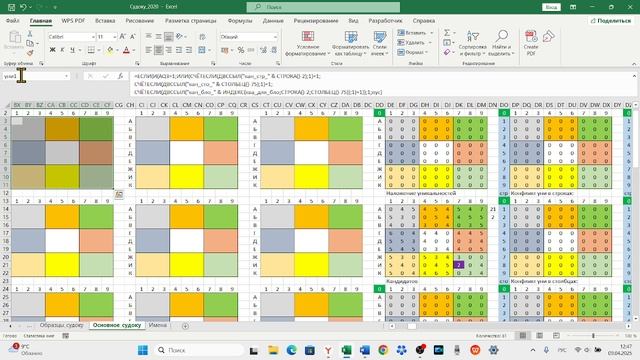This screenshot has width=640, height=360.
Task: Switch to the Данные ribbon tab
Action: (273, 20)
